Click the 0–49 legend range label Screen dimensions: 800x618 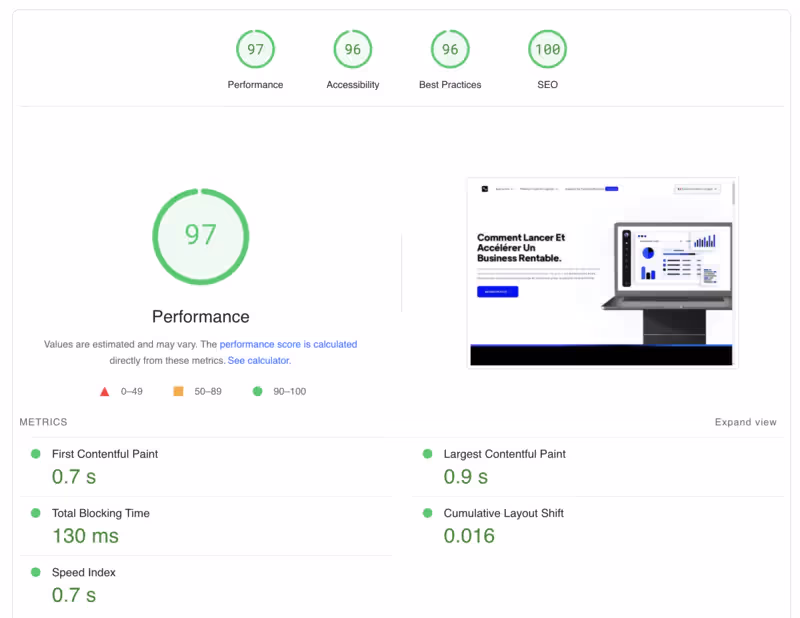[132, 391]
